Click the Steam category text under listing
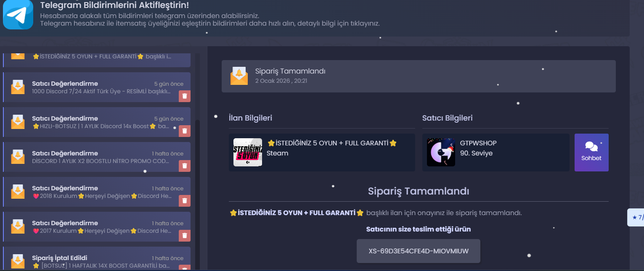This screenshot has width=644, height=271. (x=278, y=153)
